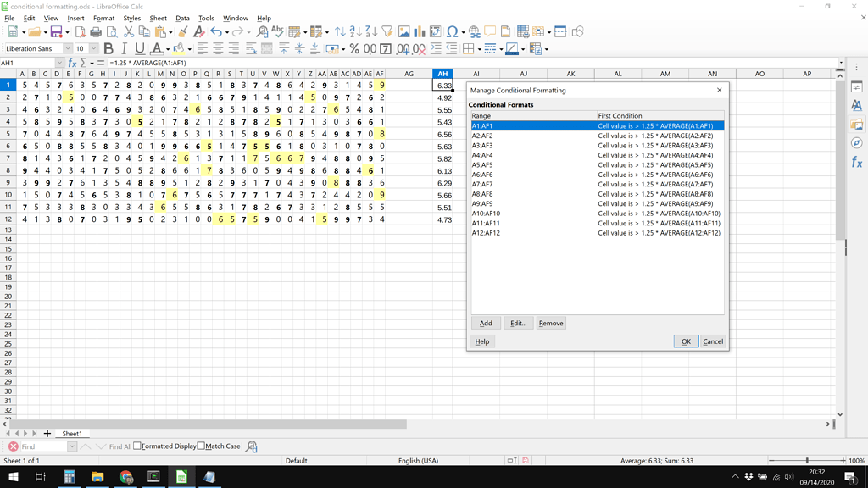Screen dimensions: 868x488
Task: Open the Special Character dialog
Action: (450, 32)
